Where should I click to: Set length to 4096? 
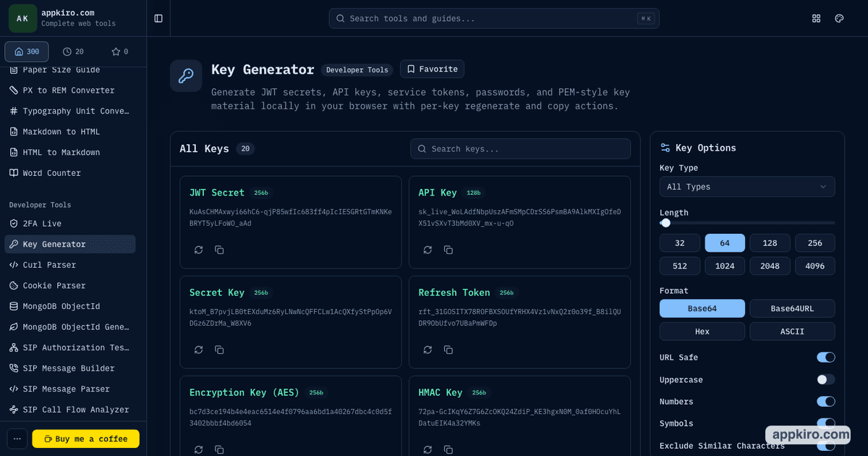[815, 266]
